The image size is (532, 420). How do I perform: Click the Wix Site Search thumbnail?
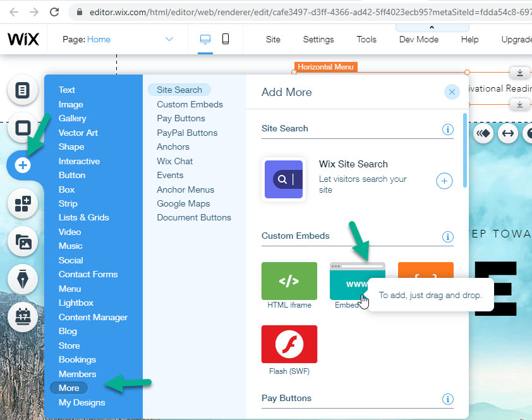click(284, 179)
